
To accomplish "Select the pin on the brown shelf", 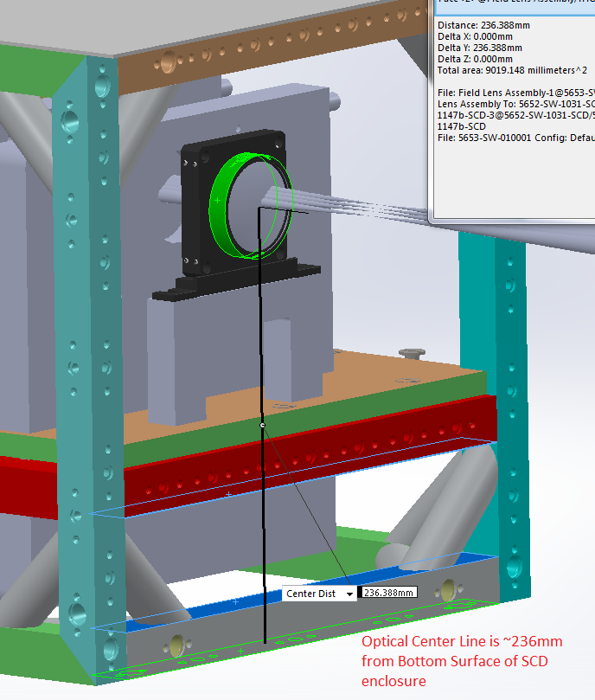I will (x=411, y=352).
